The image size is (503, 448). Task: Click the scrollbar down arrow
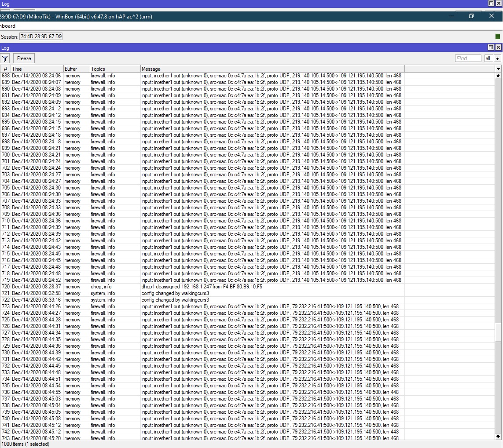498,437
